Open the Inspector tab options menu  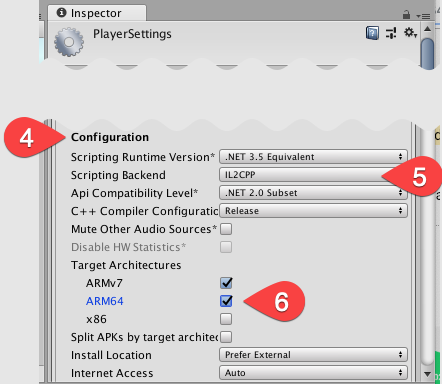(423, 16)
